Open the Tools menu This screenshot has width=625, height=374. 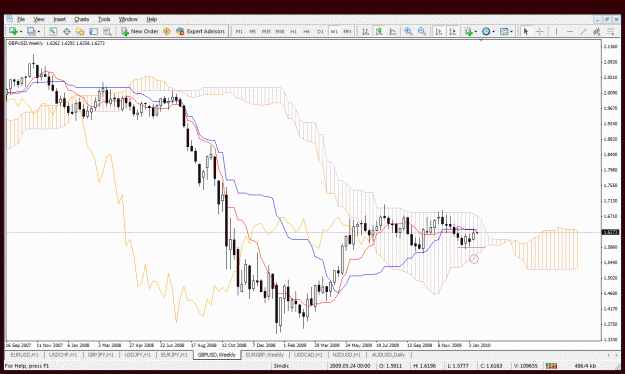point(104,19)
